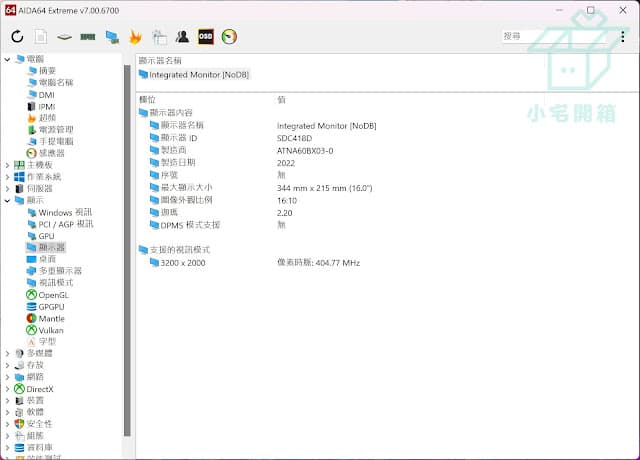Open 桌面 in the tree
640x460 pixels.
tap(41, 259)
